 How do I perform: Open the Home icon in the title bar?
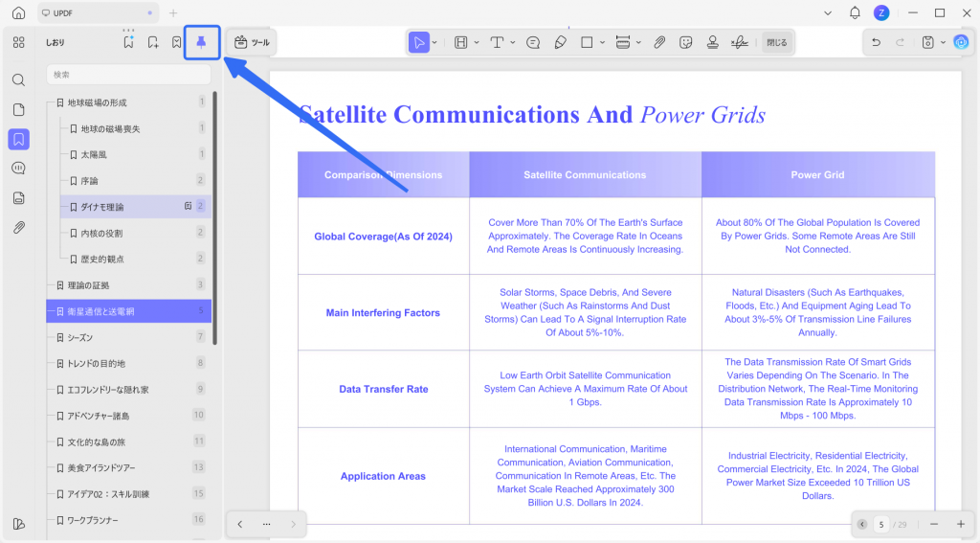pyautogui.click(x=19, y=12)
